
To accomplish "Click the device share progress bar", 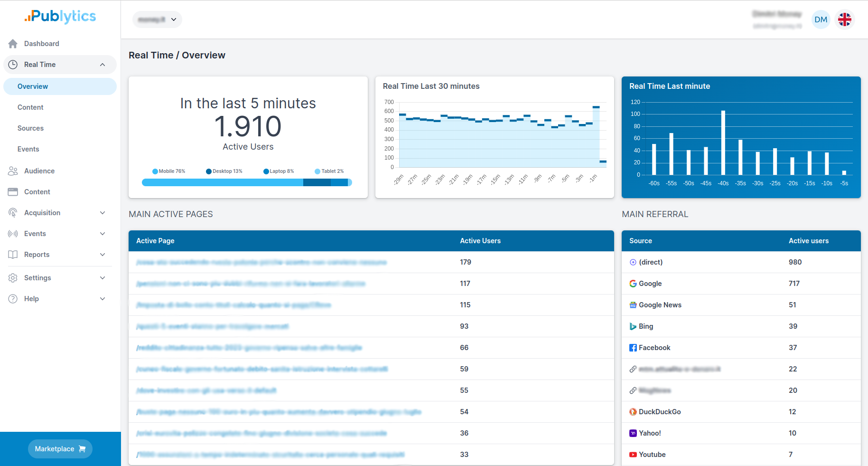I will [247, 182].
